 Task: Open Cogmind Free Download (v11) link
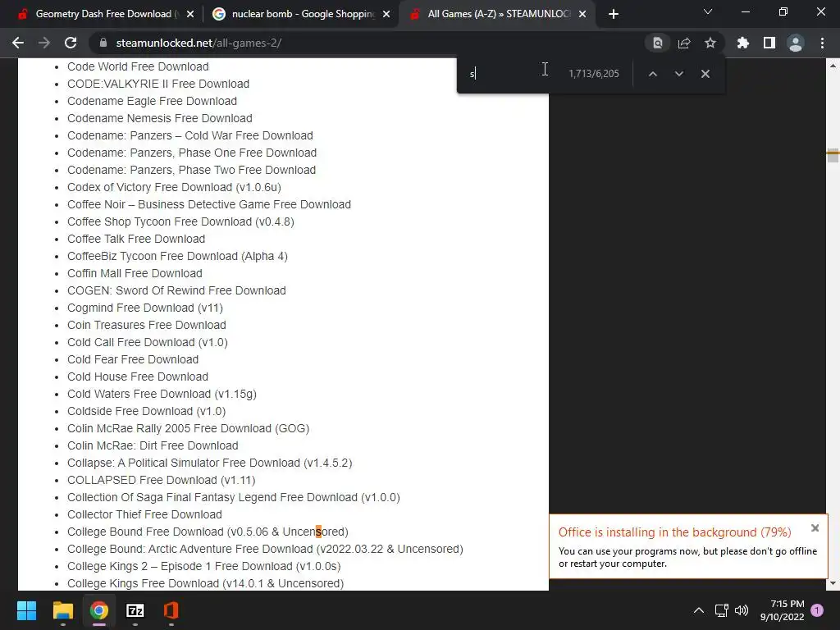(x=144, y=308)
